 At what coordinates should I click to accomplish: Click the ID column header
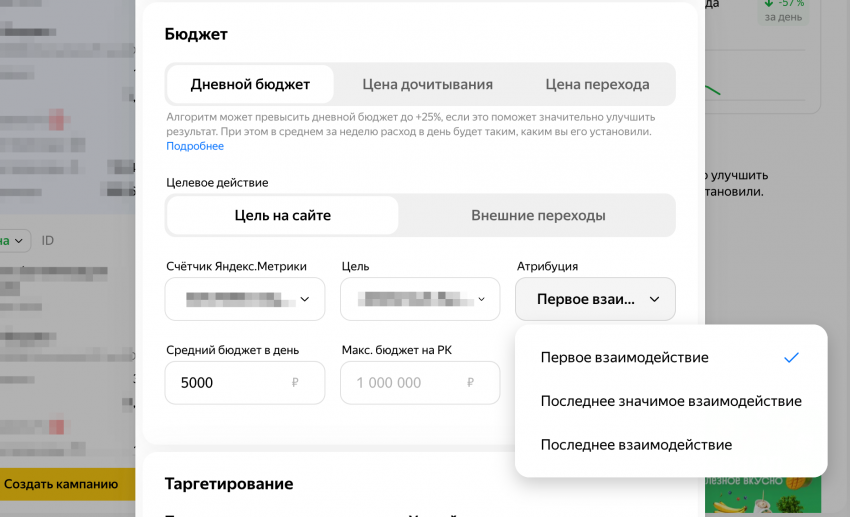[x=48, y=241]
